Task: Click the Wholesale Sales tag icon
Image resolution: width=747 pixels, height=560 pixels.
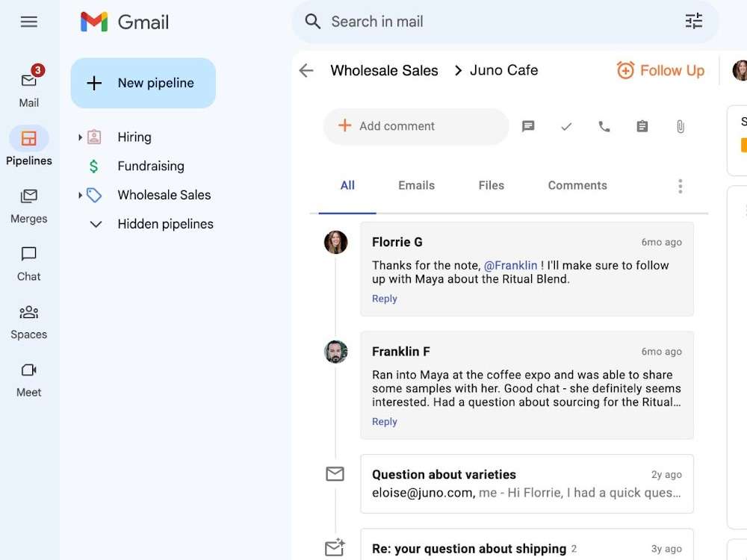Action: pos(94,195)
